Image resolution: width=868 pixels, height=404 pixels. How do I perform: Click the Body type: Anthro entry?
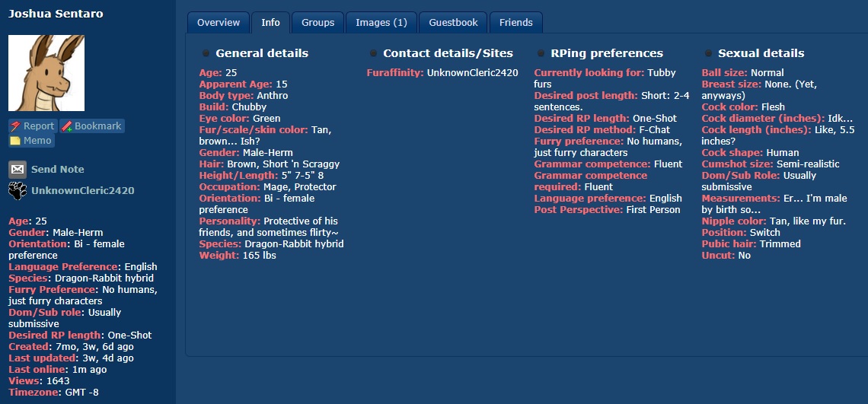tap(244, 96)
